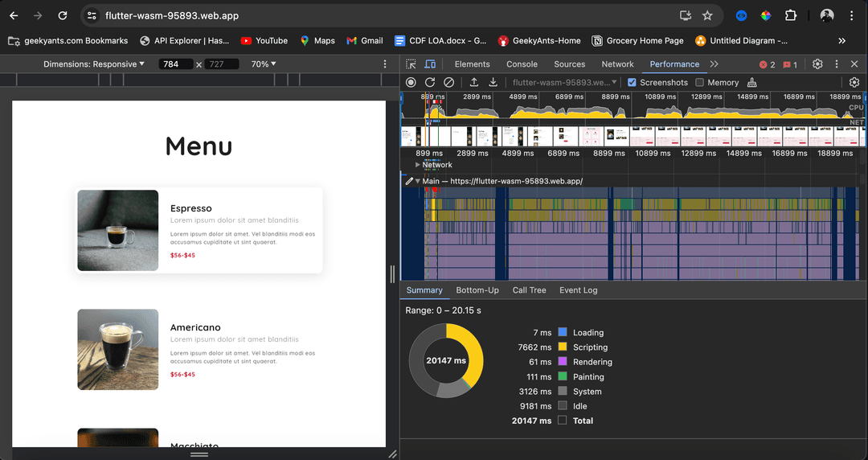Uncheck the Screenshots checkbox
The height and width of the screenshot is (460, 868).
coord(632,82)
